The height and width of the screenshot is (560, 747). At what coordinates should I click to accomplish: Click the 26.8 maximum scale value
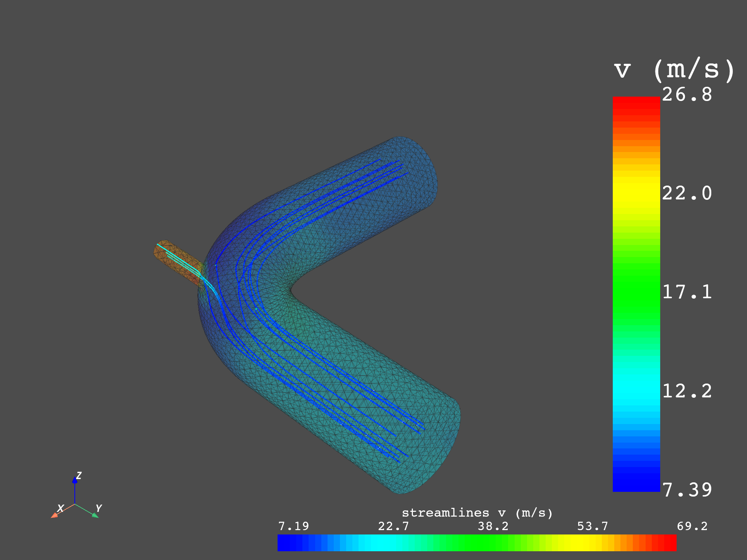(x=687, y=94)
